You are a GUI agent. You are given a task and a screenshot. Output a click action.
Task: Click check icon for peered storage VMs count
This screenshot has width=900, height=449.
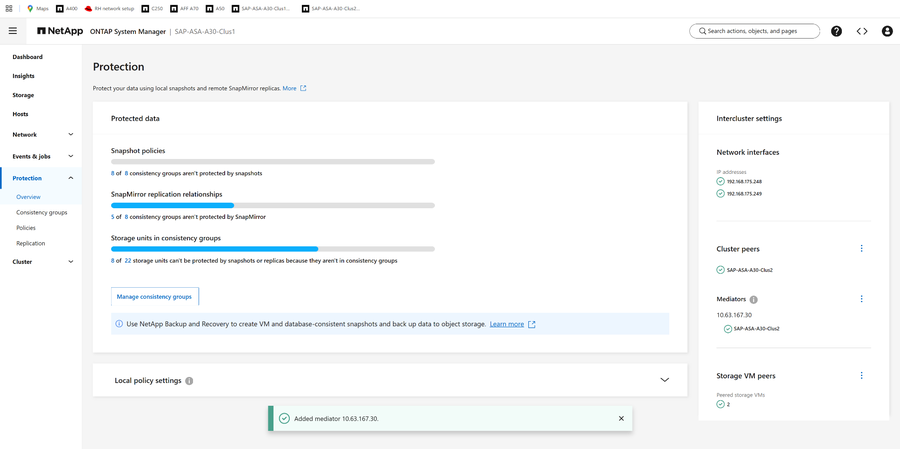pyautogui.click(x=720, y=404)
